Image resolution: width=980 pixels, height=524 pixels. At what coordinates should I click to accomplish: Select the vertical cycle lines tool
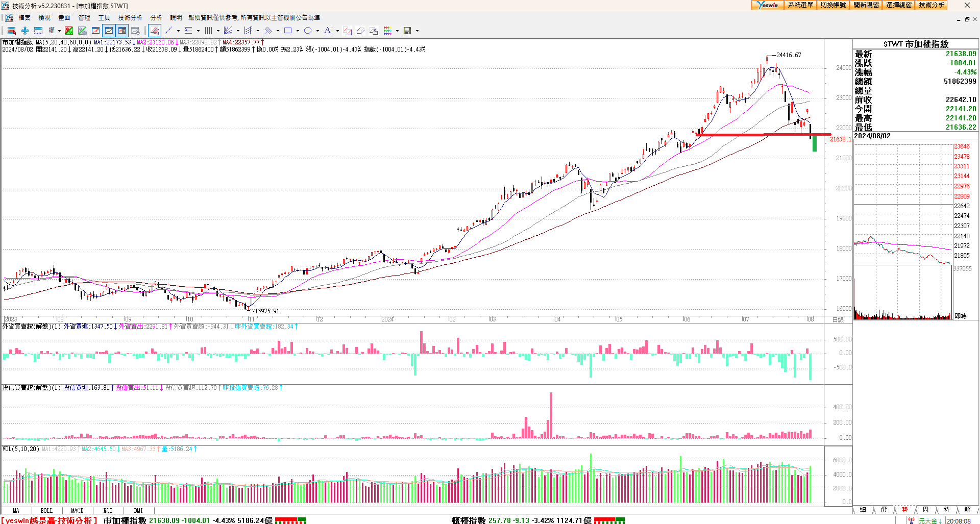208,31
